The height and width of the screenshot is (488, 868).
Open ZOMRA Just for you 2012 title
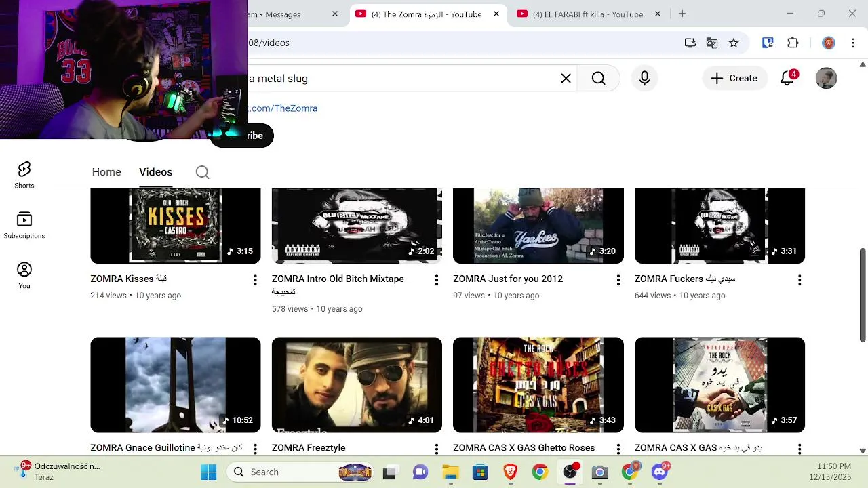coord(508,279)
